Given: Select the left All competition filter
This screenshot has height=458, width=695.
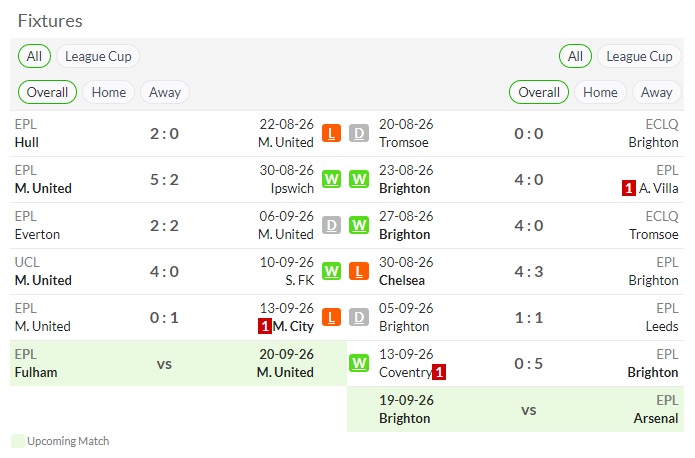Looking at the screenshot, I should (34, 56).
